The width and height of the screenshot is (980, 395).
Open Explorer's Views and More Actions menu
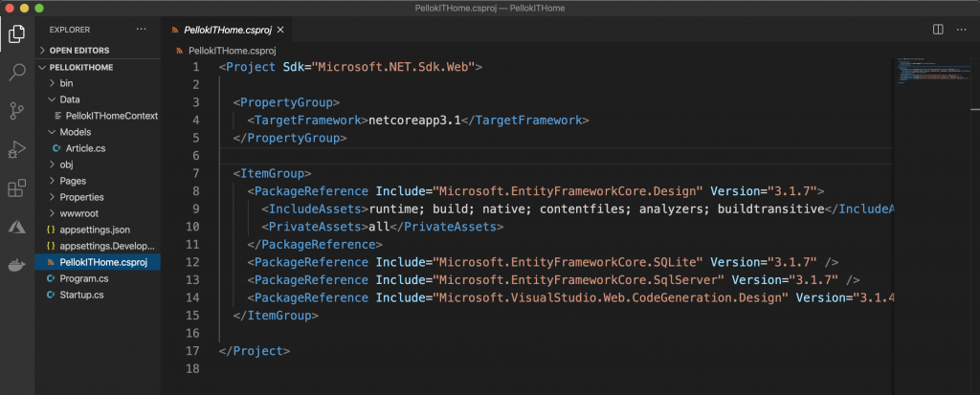[x=143, y=30]
